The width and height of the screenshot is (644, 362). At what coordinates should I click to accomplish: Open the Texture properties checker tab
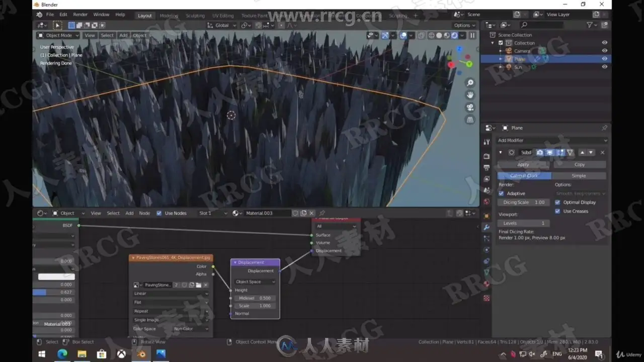[x=487, y=298]
